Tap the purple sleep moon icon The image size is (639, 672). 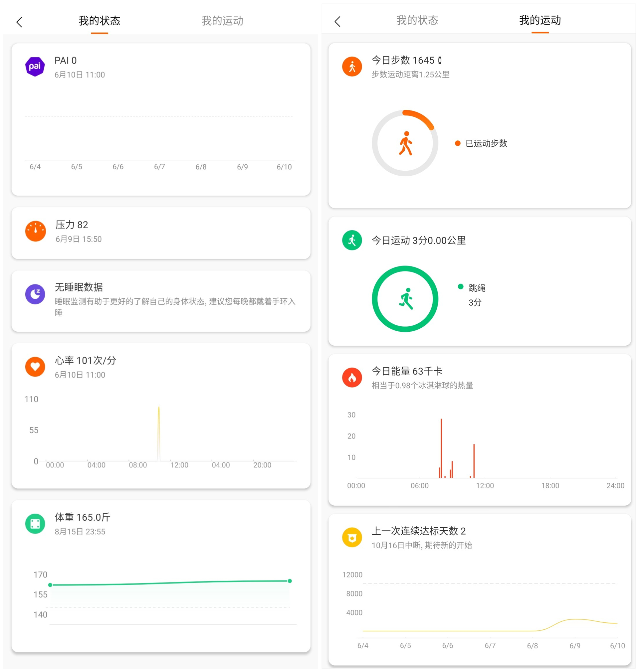tap(35, 294)
